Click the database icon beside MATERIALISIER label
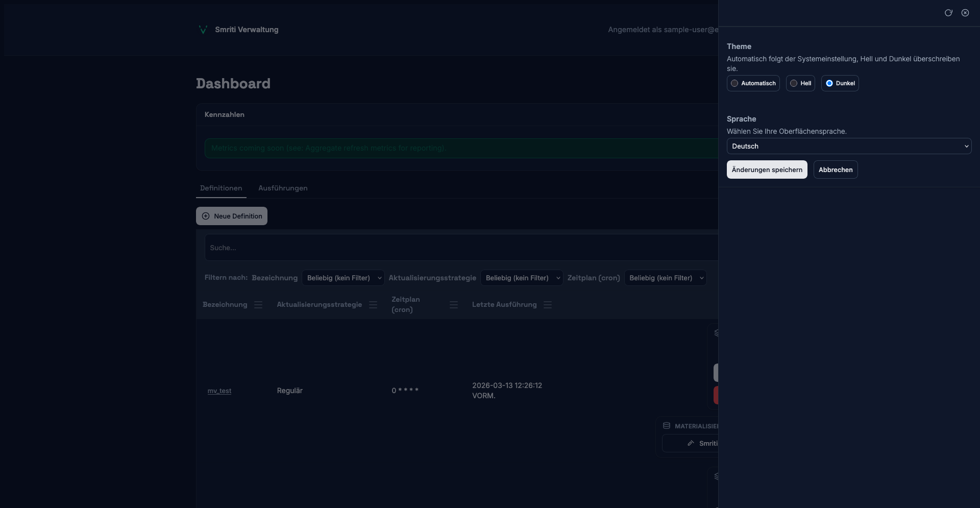Image resolution: width=980 pixels, height=508 pixels. [x=667, y=426]
